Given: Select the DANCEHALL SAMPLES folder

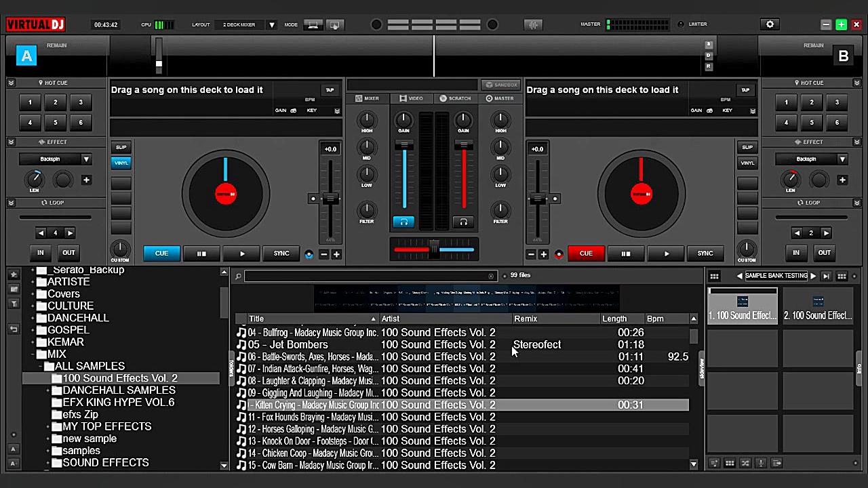Looking at the screenshot, I should [119, 390].
